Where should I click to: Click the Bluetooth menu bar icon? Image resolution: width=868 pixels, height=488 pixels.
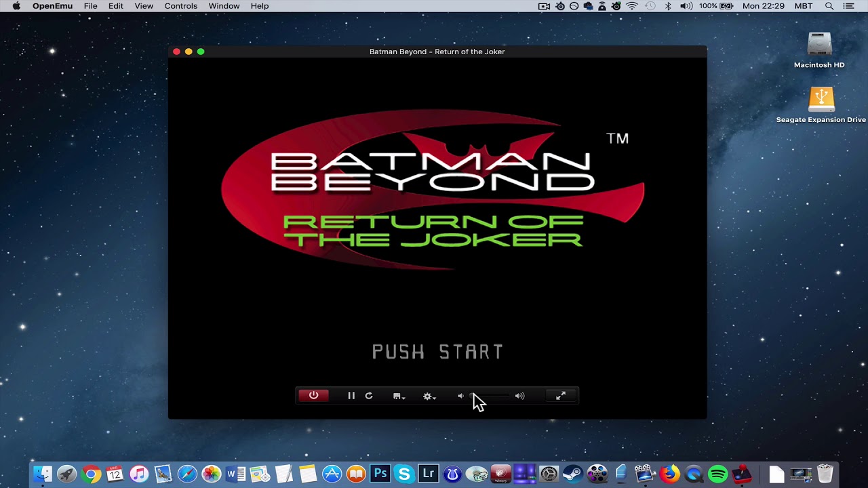668,6
